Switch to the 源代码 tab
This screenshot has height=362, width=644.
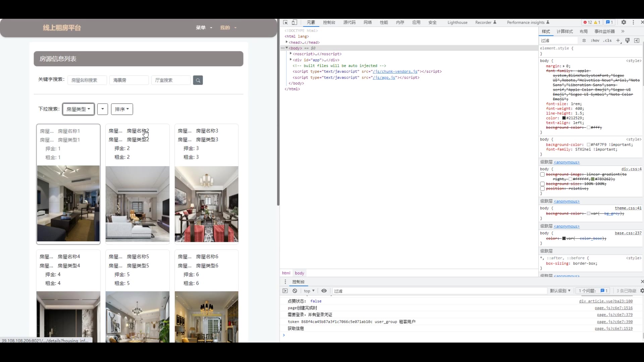pyautogui.click(x=349, y=22)
